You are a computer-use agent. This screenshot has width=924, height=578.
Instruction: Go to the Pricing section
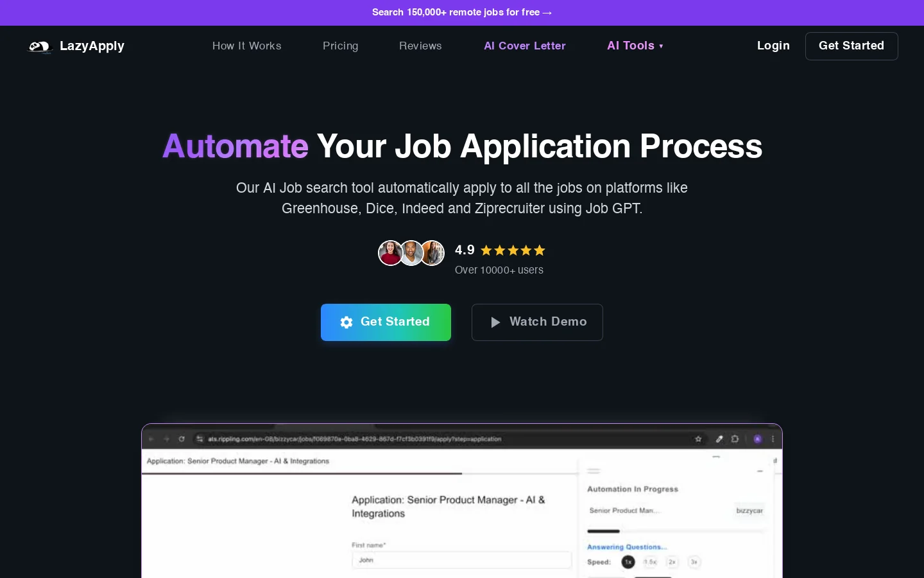341,46
